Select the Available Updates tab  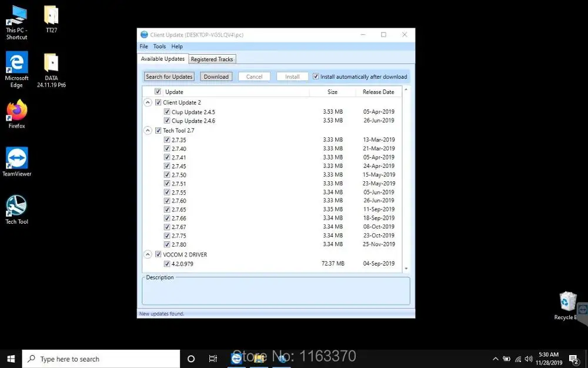(163, 59)
